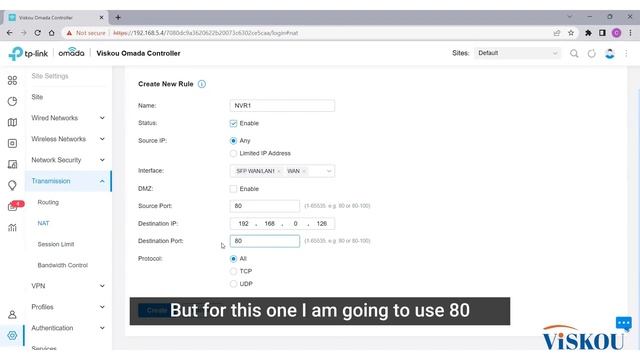Expand the VPN section
This screenshot has height=360, width=640.
coord(68,286)
